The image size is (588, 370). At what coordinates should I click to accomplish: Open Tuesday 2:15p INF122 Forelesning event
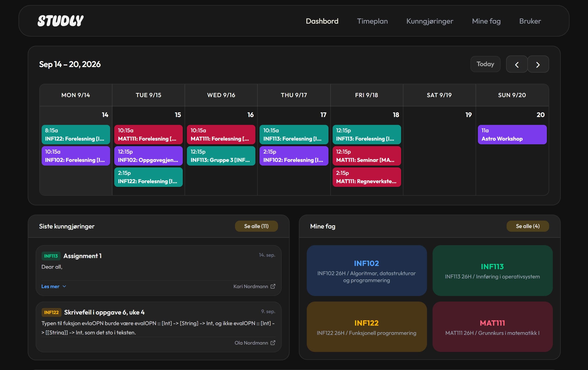coord(148,177)
